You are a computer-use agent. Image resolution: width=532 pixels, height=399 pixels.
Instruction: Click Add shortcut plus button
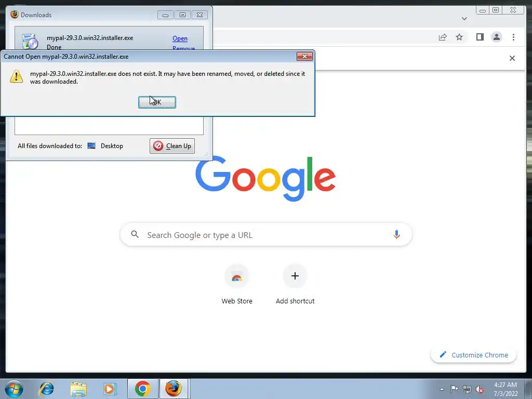click(x=295, y=276)
